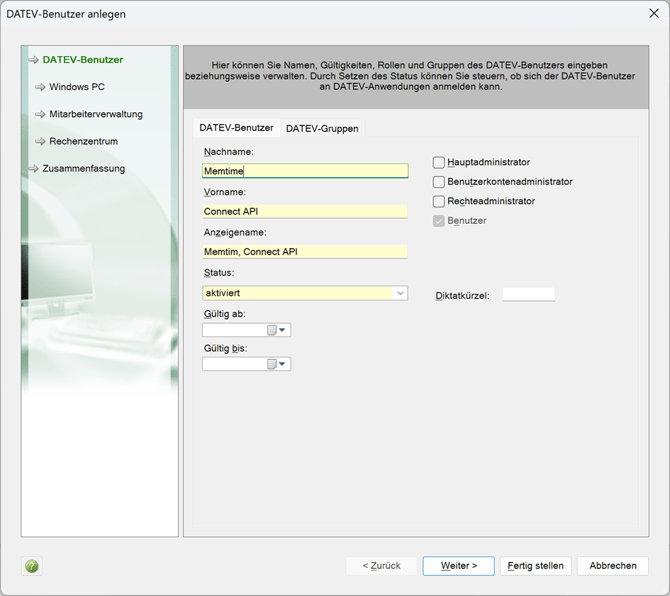Tick the Benutzerkontenadministrator checkbox
The height and width of the screenshot is (596, 670).
point(439,182)
